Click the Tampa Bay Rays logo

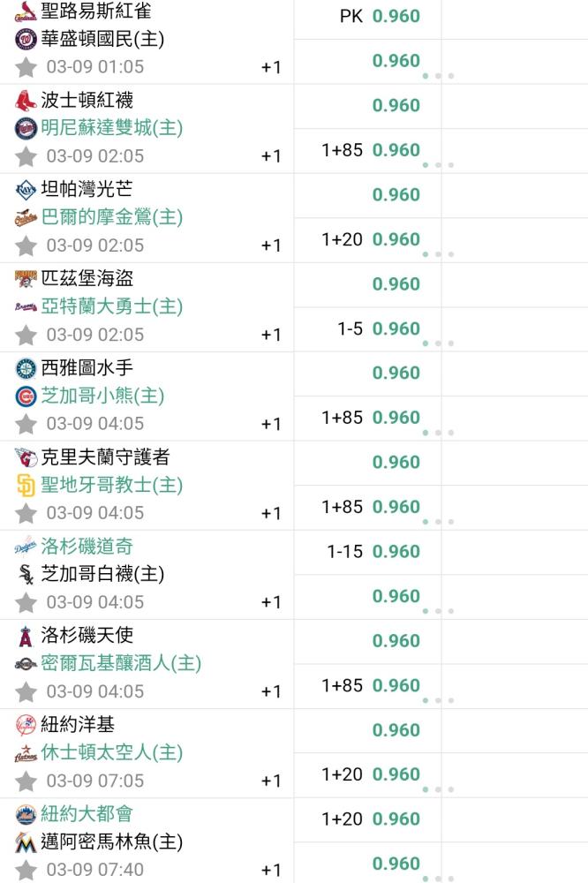26,190
